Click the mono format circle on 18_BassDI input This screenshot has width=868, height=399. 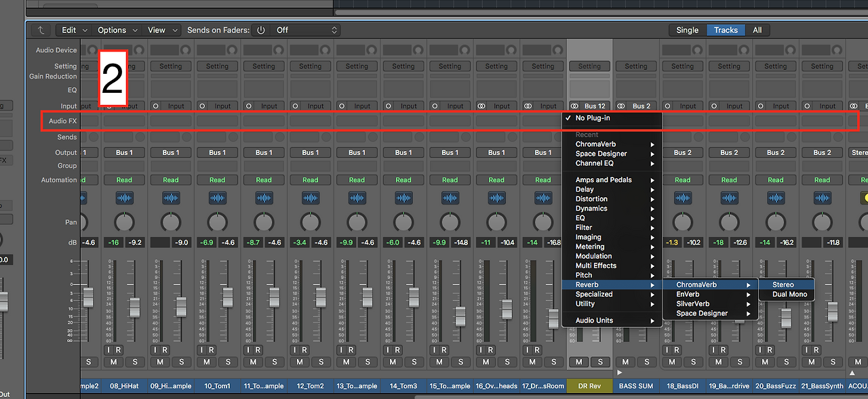coord(668,106)
